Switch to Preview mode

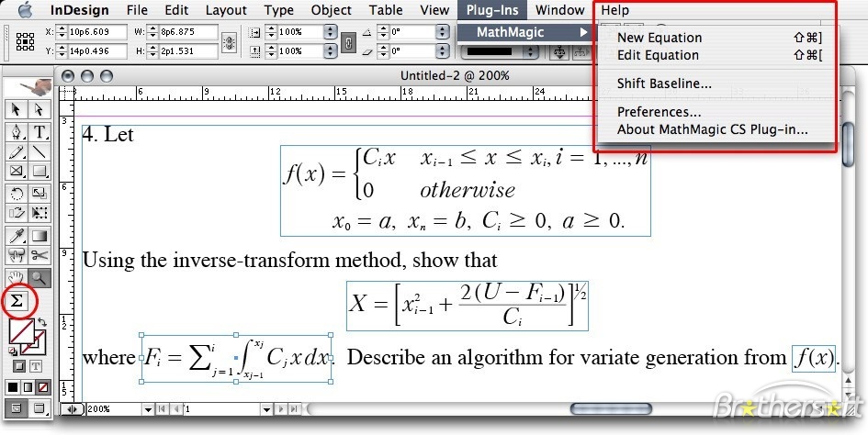(39, 409)
